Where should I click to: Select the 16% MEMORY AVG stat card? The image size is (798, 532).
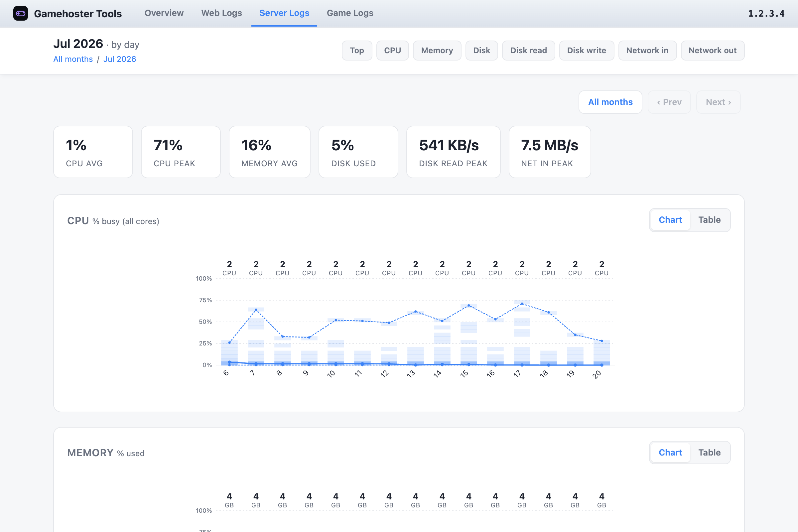tap(269, 152)
